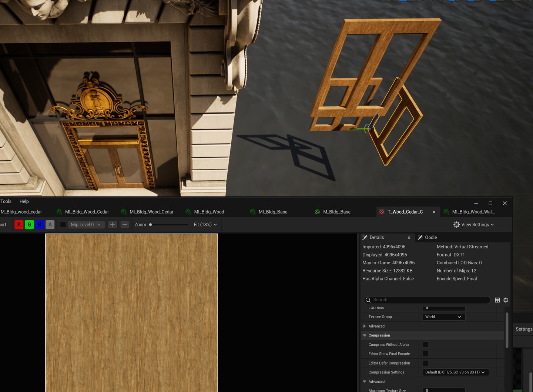The image size is (533, 392).
Task: Decrease mip level with minus icon
Action: (x=125, y=225)
